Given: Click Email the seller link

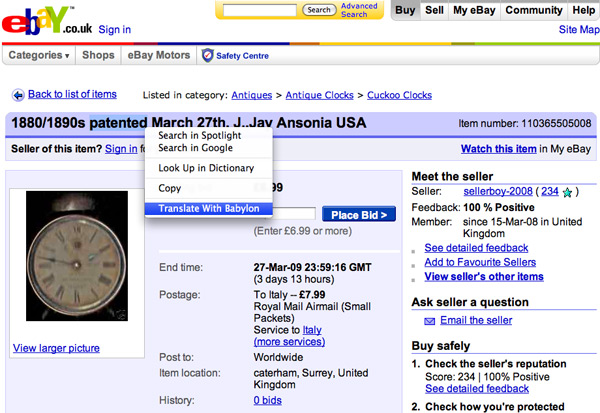Looking at the screenshot, I should (476, 320).
